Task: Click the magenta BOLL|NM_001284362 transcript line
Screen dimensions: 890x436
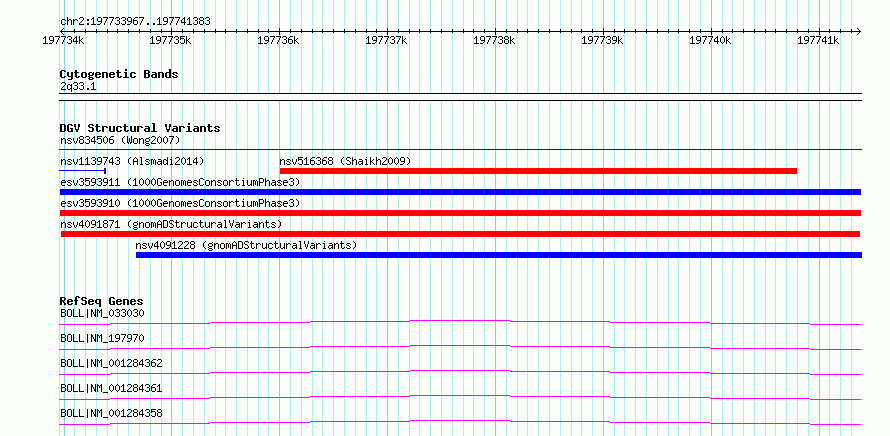Action: point(460,372)
